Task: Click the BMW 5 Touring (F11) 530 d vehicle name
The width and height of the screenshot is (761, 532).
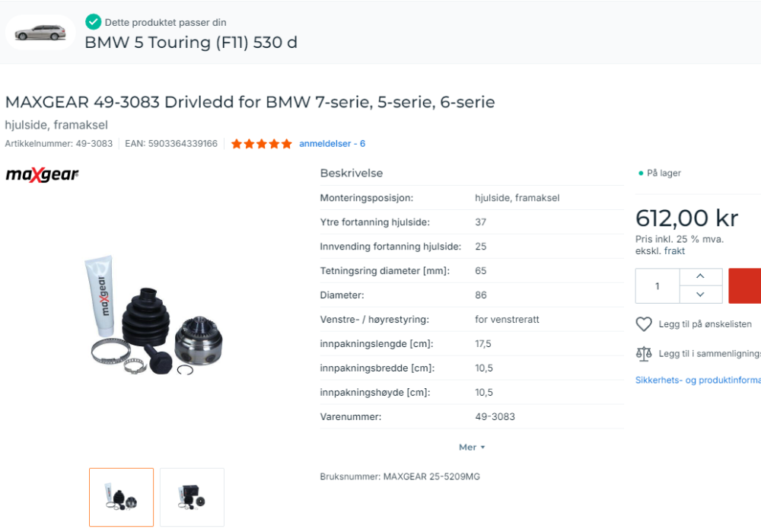Action: (x=191, y=43)
